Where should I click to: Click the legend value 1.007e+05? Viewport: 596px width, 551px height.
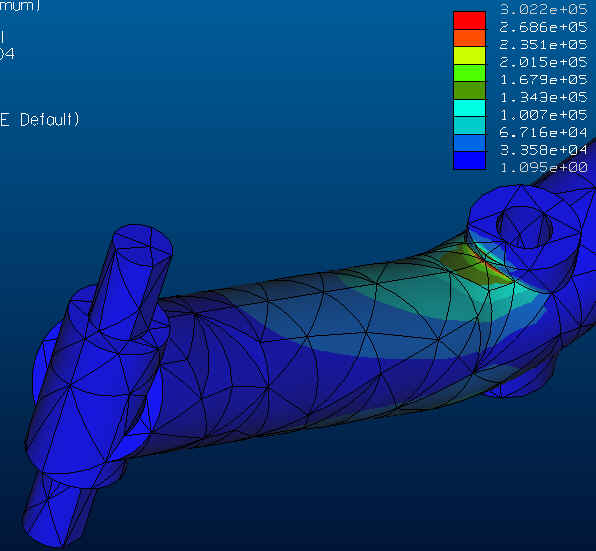pos(544,114)
